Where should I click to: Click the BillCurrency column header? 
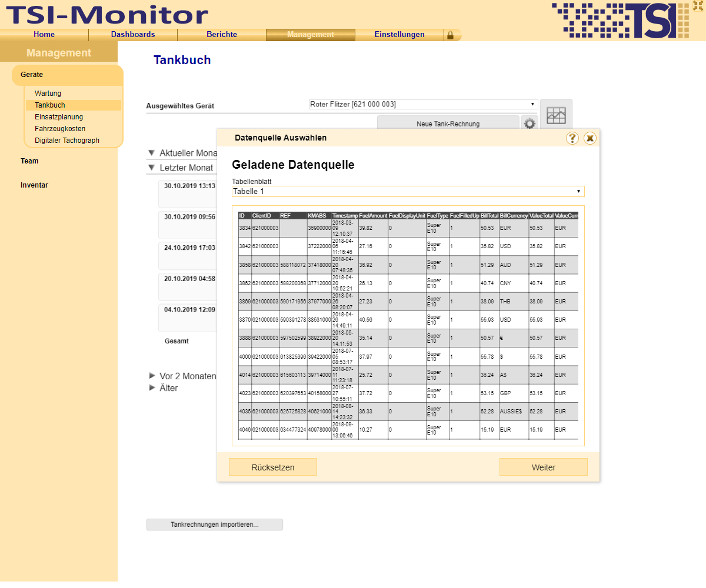pos(514,216)
